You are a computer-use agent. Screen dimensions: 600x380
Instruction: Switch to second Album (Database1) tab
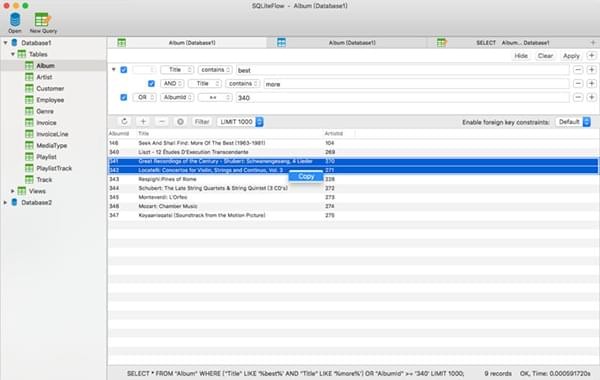[x=347, y=42]
